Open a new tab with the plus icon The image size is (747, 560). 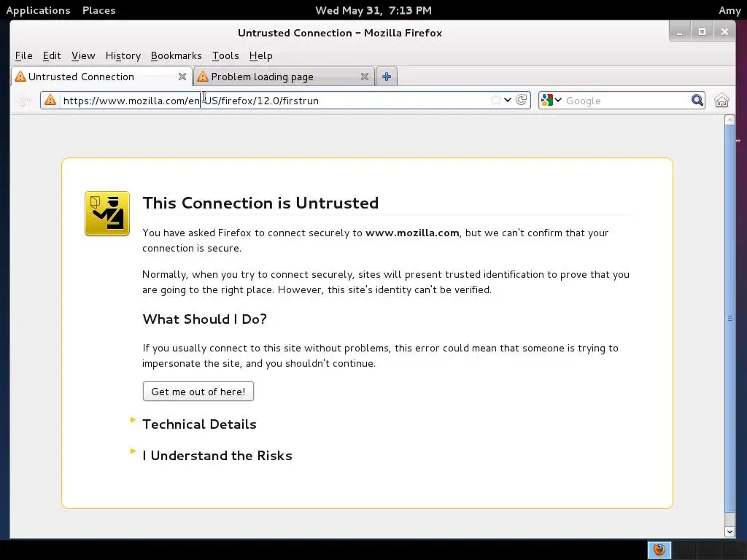click(x=387, y=77)
